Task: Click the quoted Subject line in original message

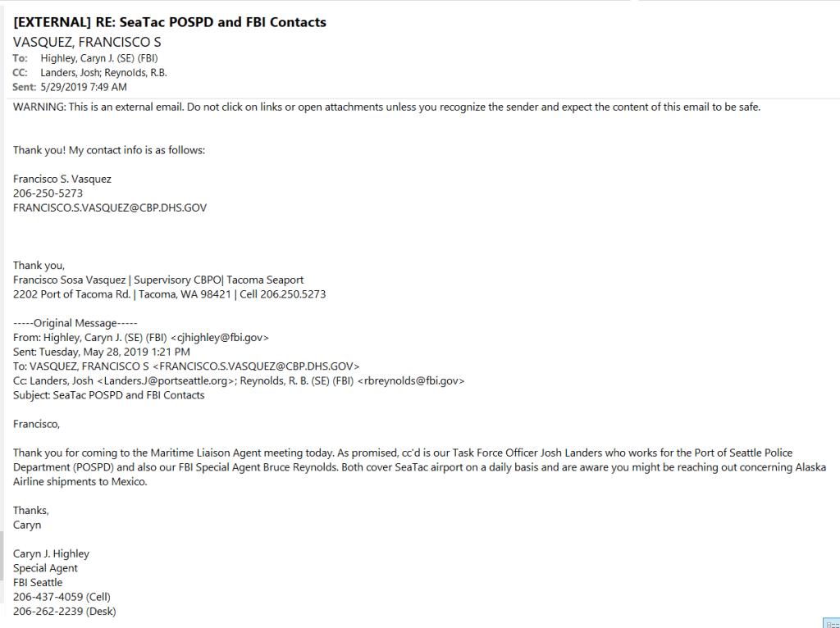Action: pos(108,395)
